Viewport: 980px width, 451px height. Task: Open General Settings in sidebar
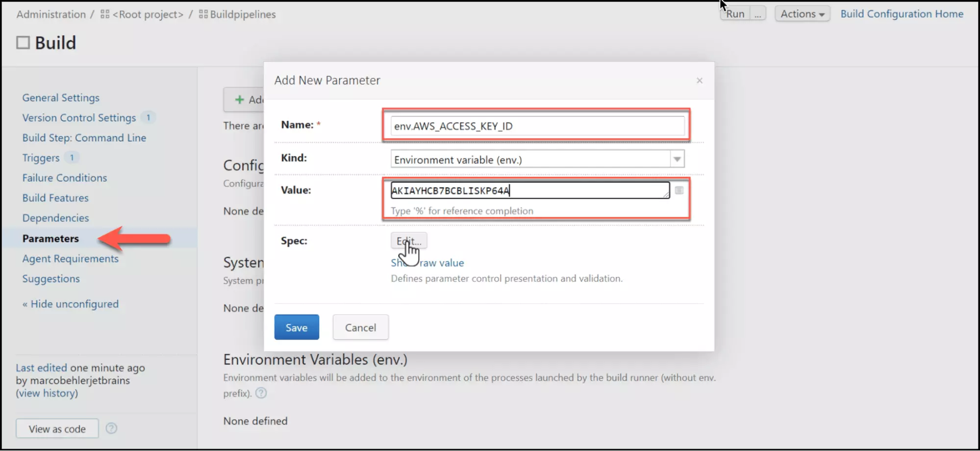(61, 98)
